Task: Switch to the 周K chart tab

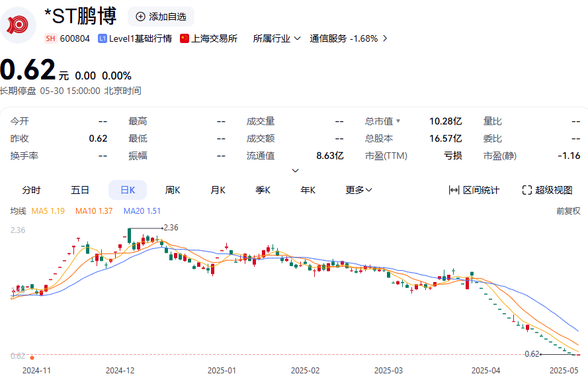Action: click(x=173, y=190)
